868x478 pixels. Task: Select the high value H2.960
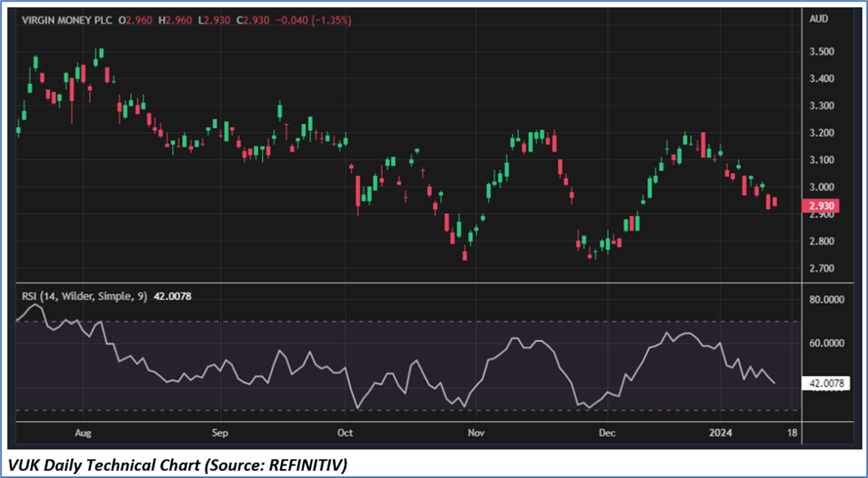[177, 21]
